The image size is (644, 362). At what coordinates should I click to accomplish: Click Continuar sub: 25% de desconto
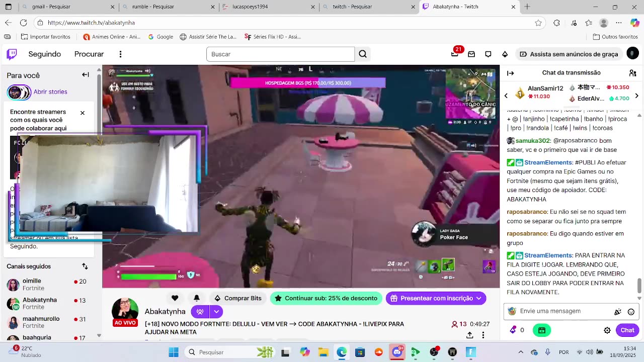point(326,298)
